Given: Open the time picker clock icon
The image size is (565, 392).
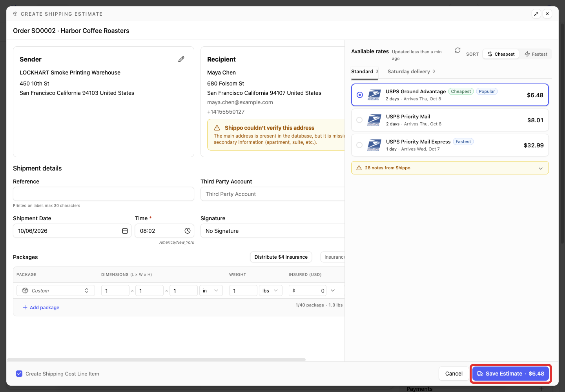Looking at the screenshot, I should (188, 231).
